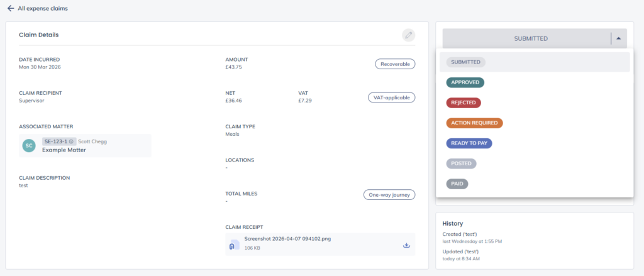Click the pencil edit icon in Claim Details
The width and height of the screenshot is (644, 276).
[409, 35]
